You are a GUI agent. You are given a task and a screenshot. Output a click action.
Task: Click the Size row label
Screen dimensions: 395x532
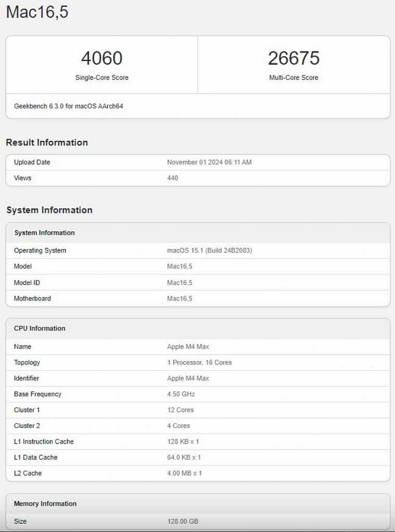20,521
